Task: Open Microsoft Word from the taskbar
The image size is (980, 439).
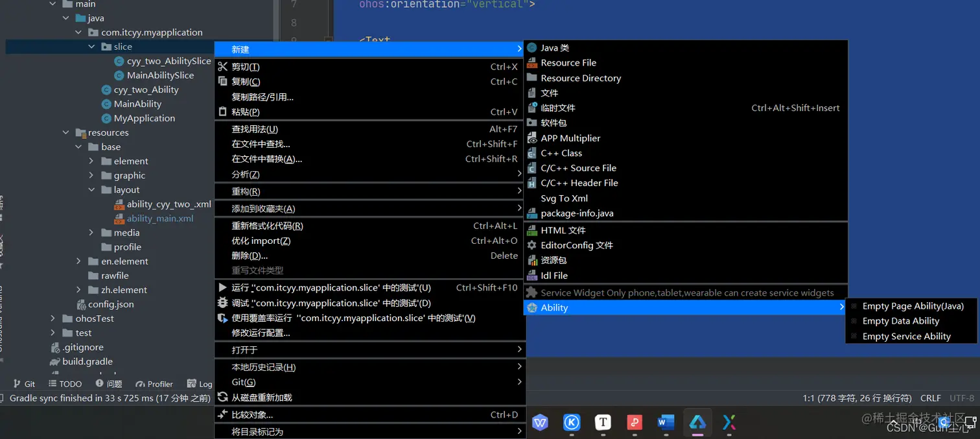Action: (666, 423)
